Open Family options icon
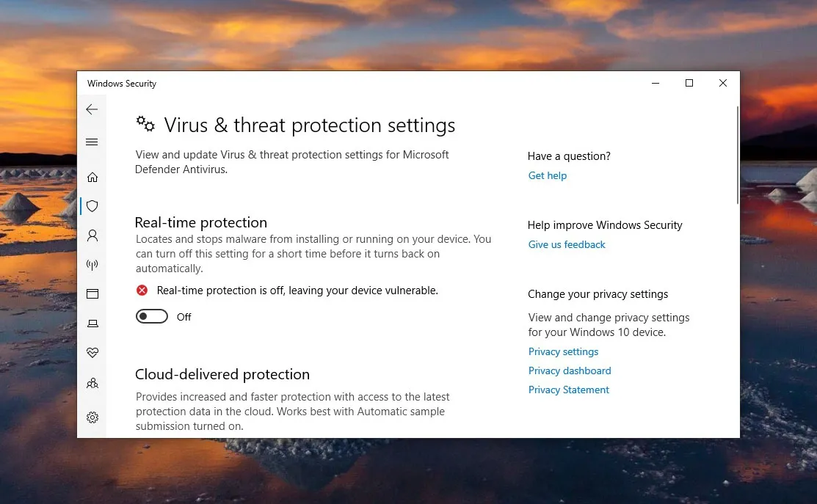817x504 pixels. point(92,383)
